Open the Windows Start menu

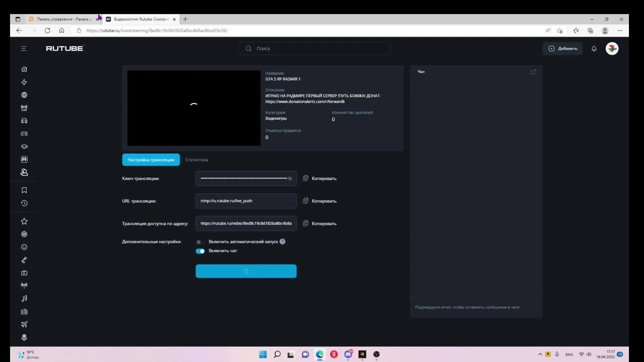pos(263,354)
